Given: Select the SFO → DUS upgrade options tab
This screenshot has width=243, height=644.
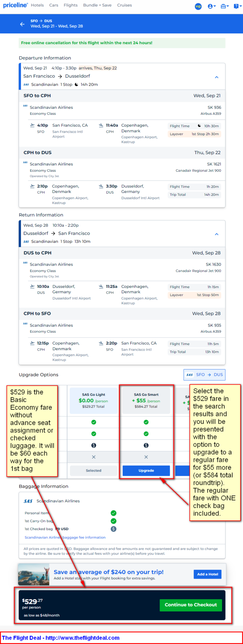Looking at the screenshot, I should point(204,375).
